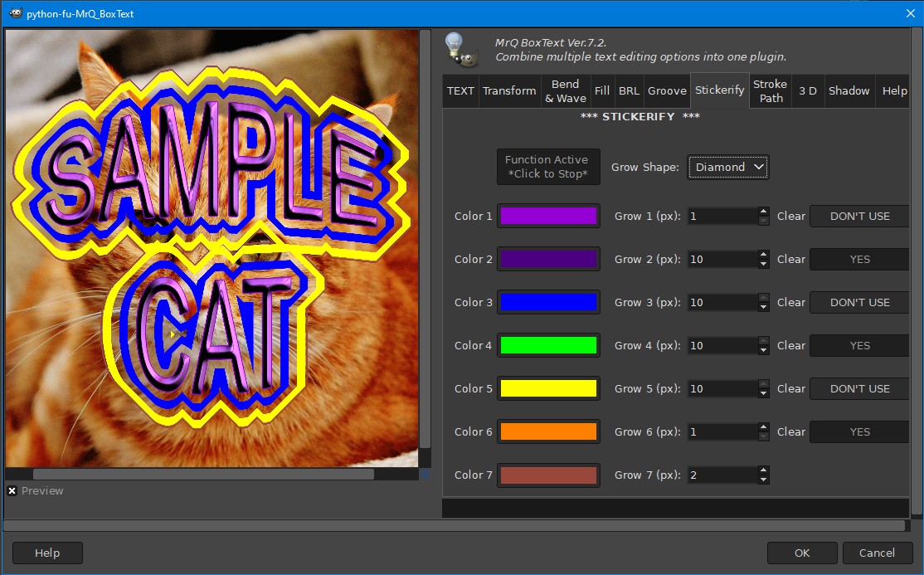Increase Grow 3 with its up arrow
The image size is (924, 575).
(x=764, y=297)
